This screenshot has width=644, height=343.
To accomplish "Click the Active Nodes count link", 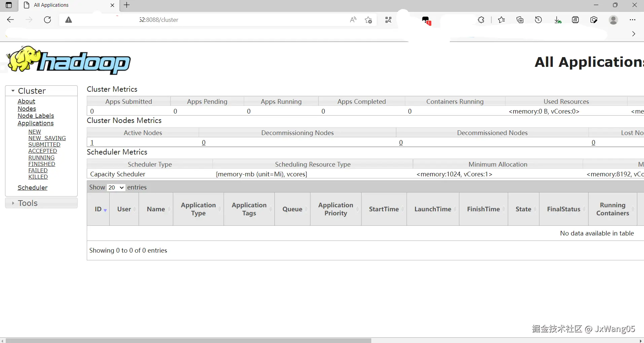I will point(92,142).
